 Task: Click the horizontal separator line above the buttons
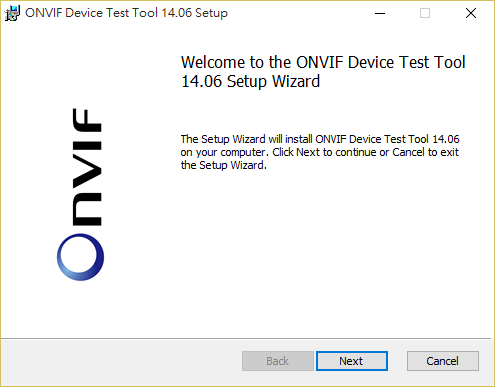point(246,339)
